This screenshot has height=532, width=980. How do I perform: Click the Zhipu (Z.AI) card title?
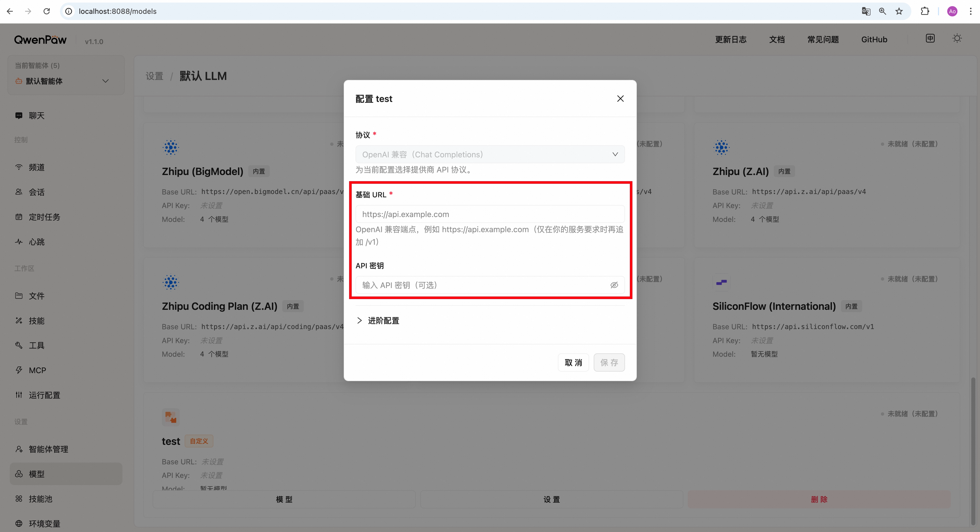click(x=740, y=172)
